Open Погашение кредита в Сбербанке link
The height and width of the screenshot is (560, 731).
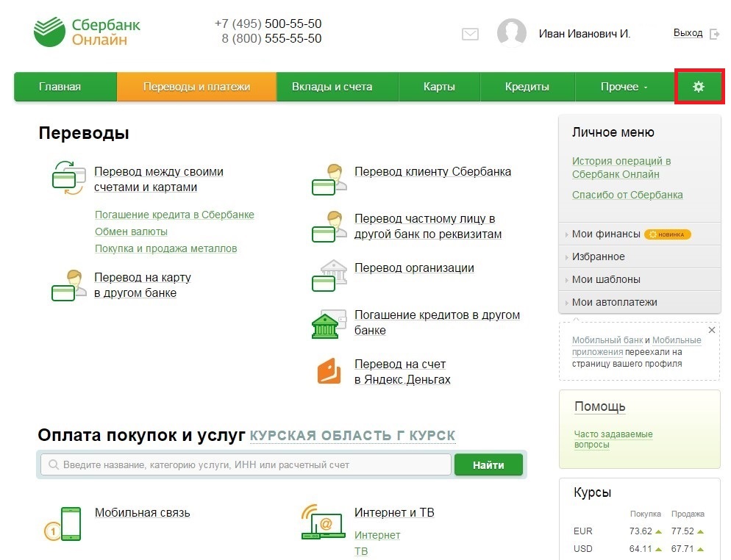tap(174, 215)
